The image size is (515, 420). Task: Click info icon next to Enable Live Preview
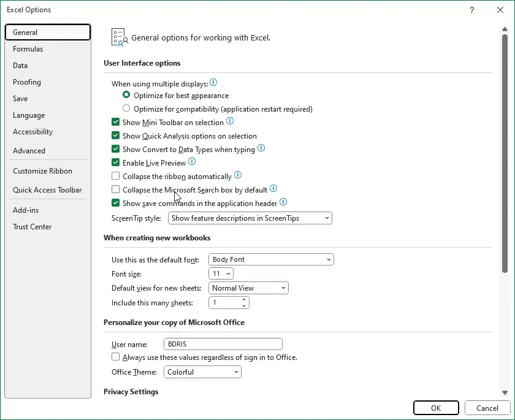coord(192,162)
